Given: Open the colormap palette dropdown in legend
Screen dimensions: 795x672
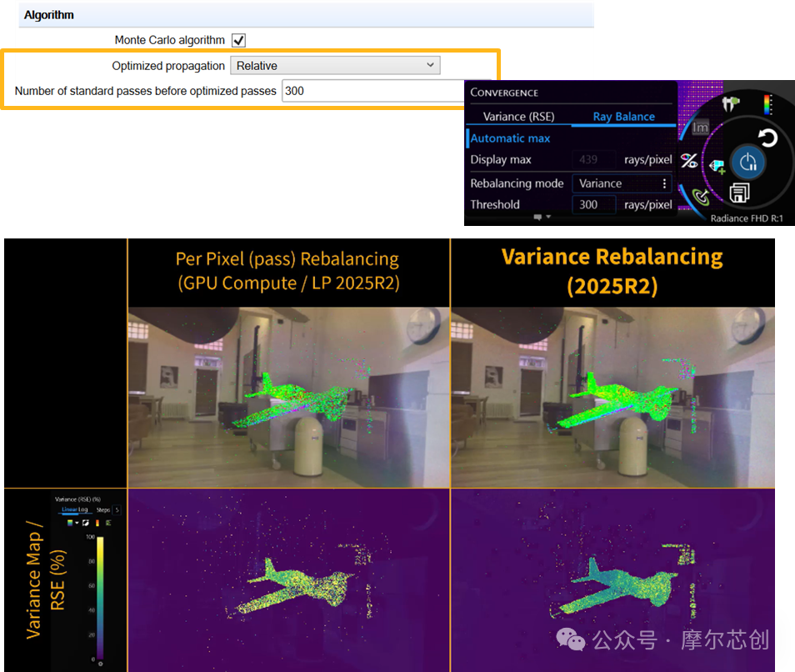Looking at the screenshot, I should coord(73,523).
